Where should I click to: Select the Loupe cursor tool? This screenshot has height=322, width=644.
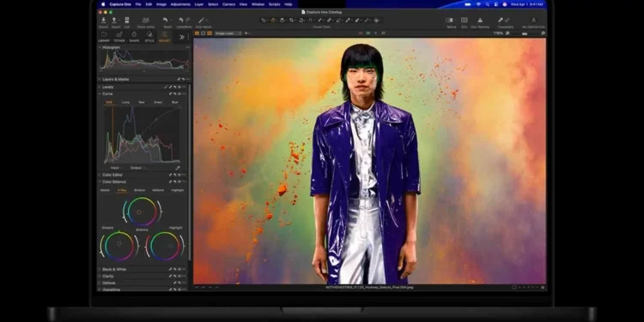[283, 20]
